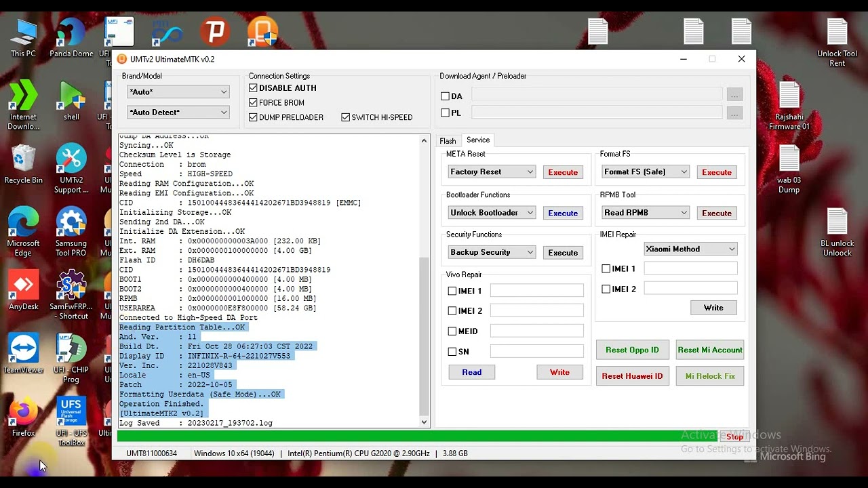Screen dimensions: 868x488
Task: Toggle the FORCE BROM checkbox
Action: [x=253, y=103]
